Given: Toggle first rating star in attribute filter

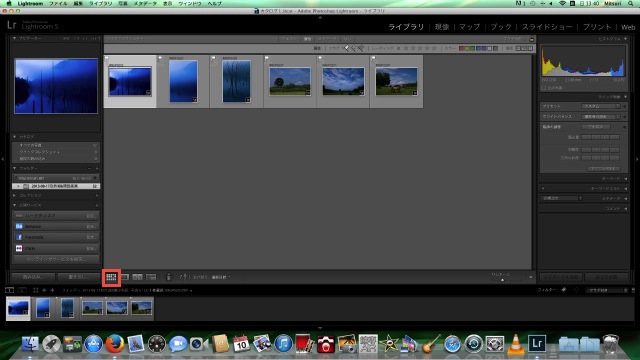Looking at the screenshot, I should pos(406,48).
